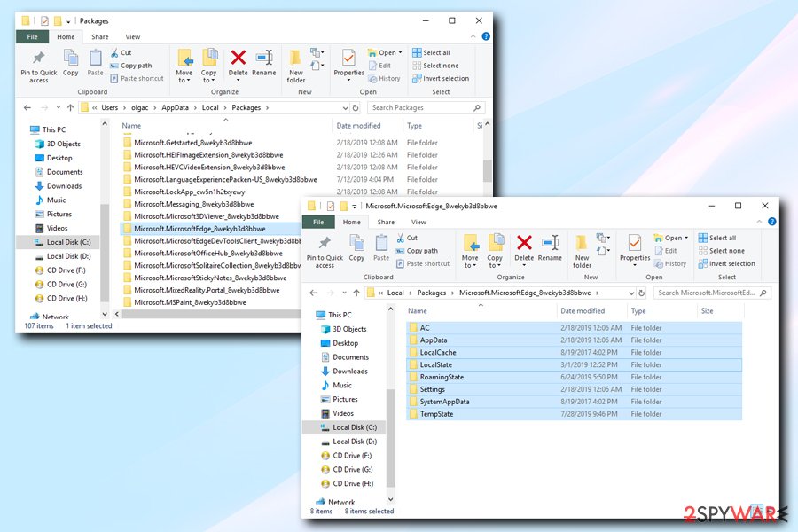Open Move to dropdown in MicrosoftEdge window

coord(470,265)
